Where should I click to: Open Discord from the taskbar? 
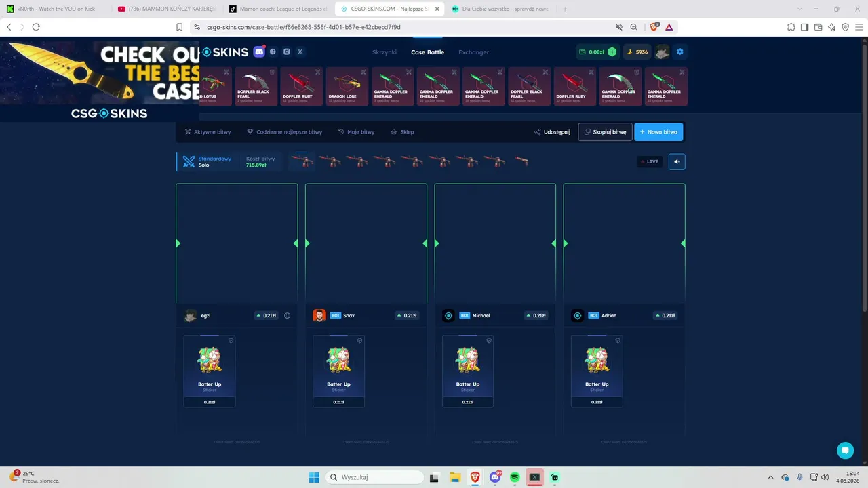[x=495, y=477]
